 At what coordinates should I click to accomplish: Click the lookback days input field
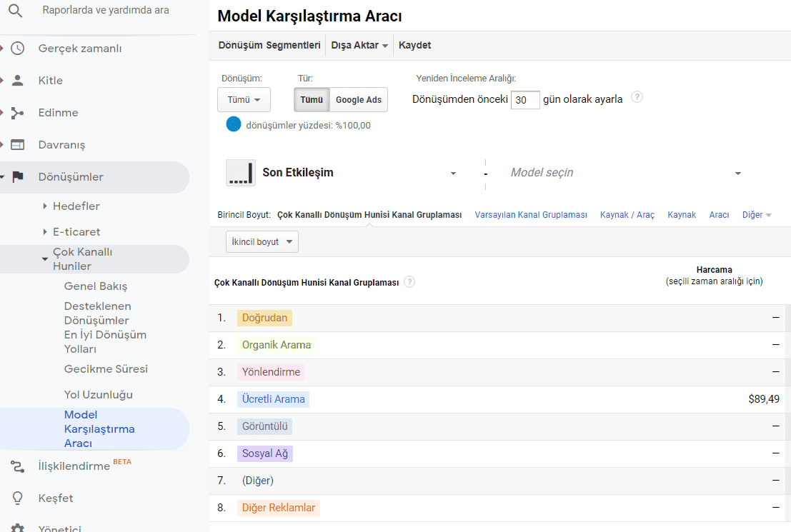tap(525, 100)
